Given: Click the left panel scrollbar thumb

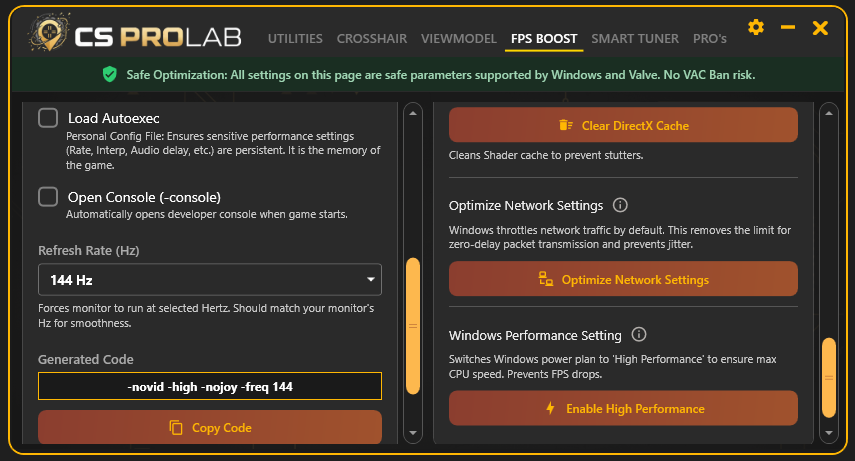Looking at the screenshot, I should coord(413,326).
